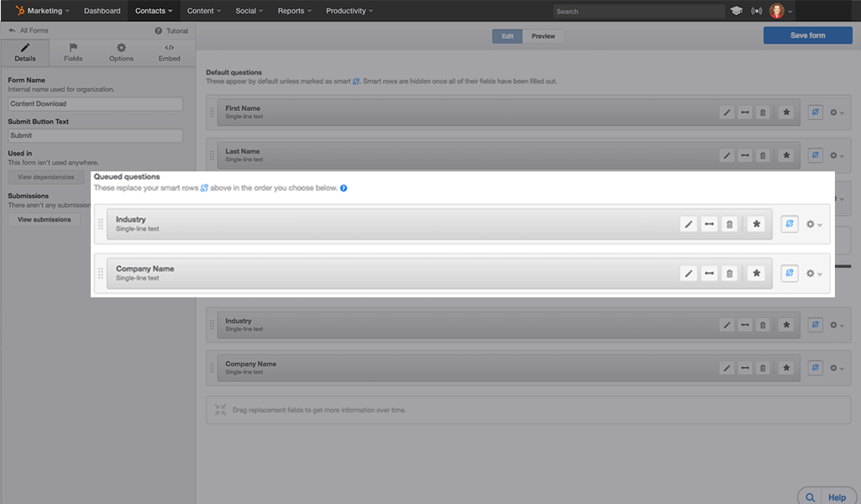Make the Industry field required via asterisk icon
Viewport: 861px width, 504px height.
787,324
